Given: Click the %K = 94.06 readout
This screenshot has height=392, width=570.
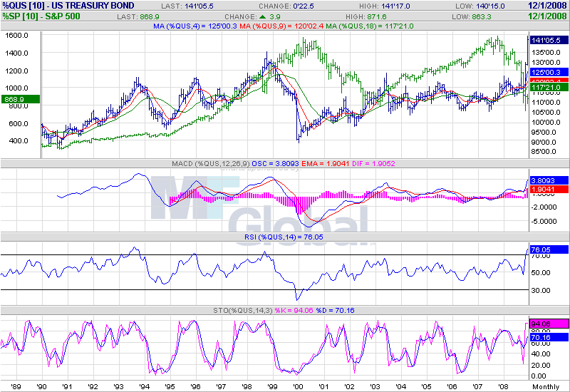Looking at the screenshot, I should click(294, 311).
